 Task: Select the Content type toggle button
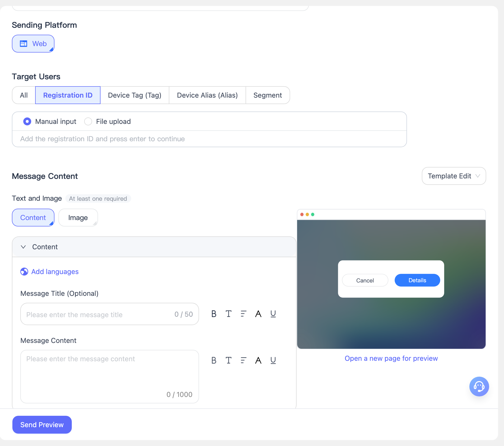[33, 218]
